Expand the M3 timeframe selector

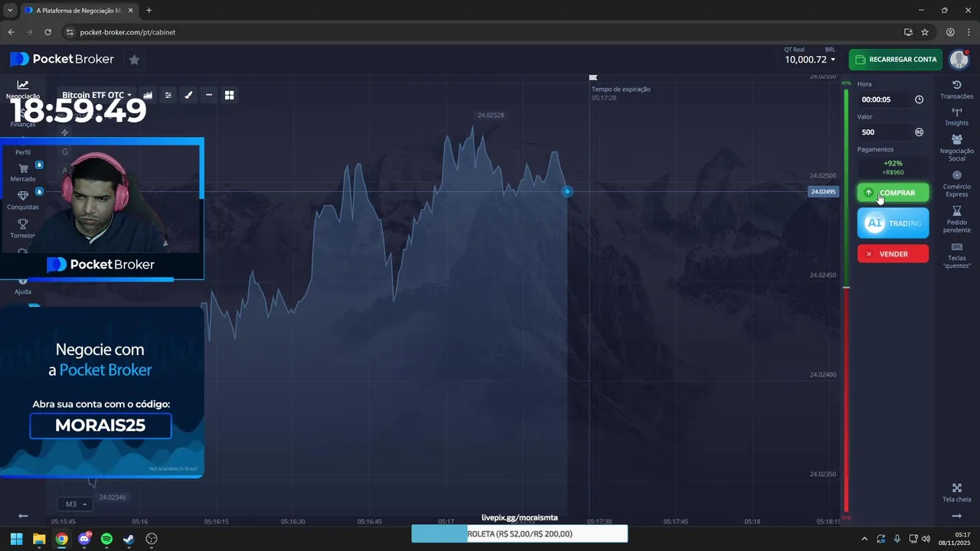tap(75, 504)
